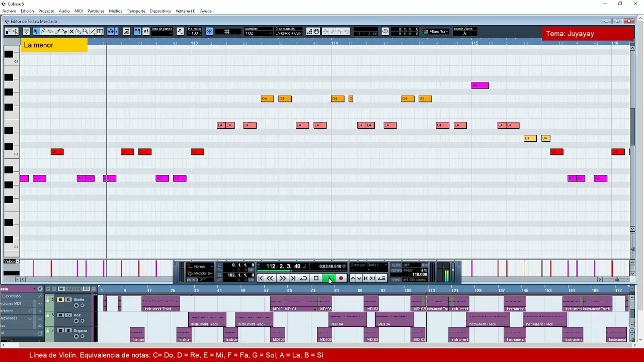Open the Ayuda menu

click(x=206, y=11)
